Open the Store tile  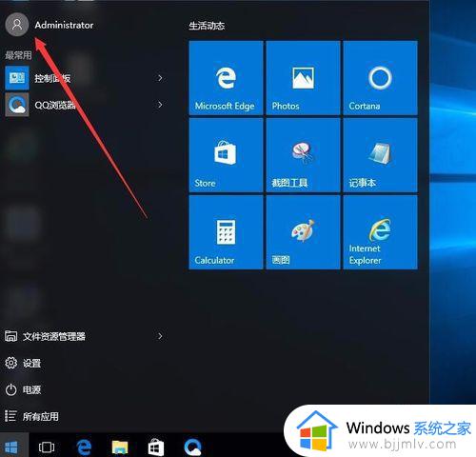point(226,155)
